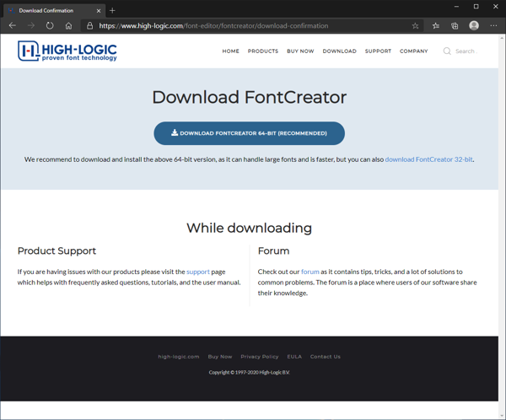The image size is (506, 420).
Task: Open the SUPPORT menu item
Action: tap(378, 51)
